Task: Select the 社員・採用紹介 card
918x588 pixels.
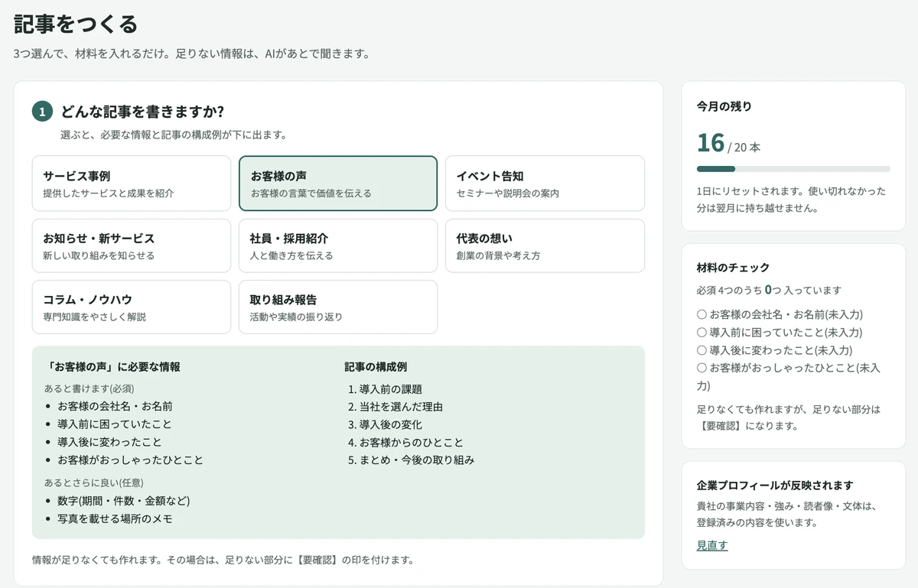Action: tap(338, 245)
